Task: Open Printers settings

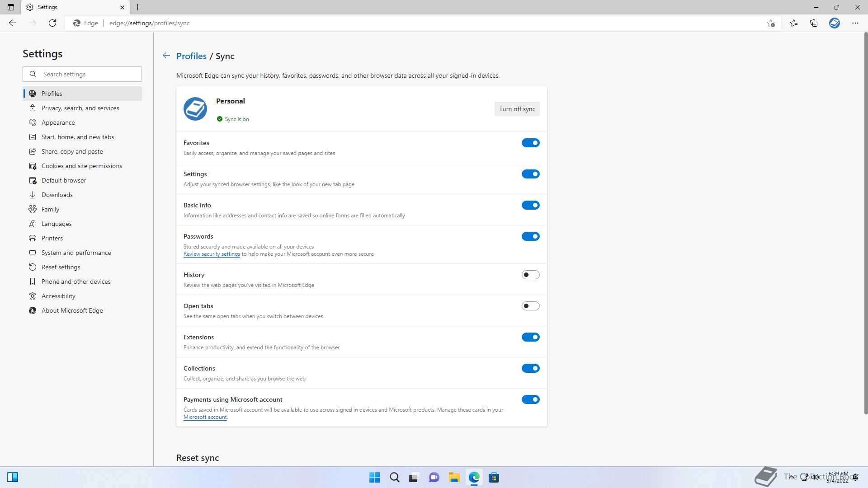Action: tap(82, 238)
